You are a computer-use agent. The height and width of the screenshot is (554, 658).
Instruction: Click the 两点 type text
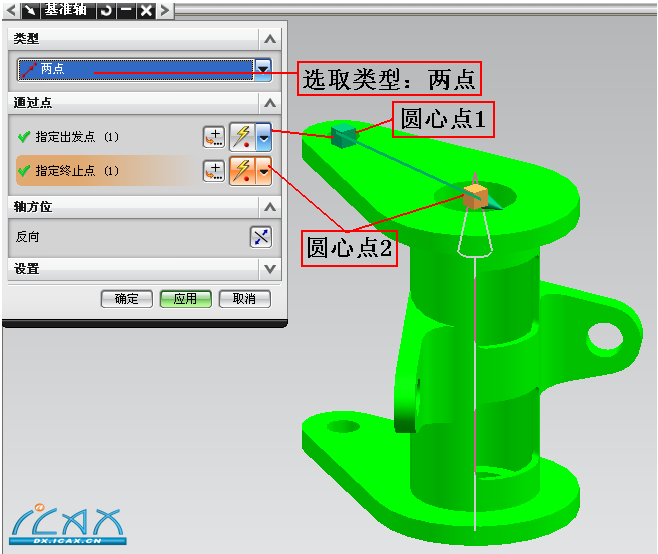(52, 68)
